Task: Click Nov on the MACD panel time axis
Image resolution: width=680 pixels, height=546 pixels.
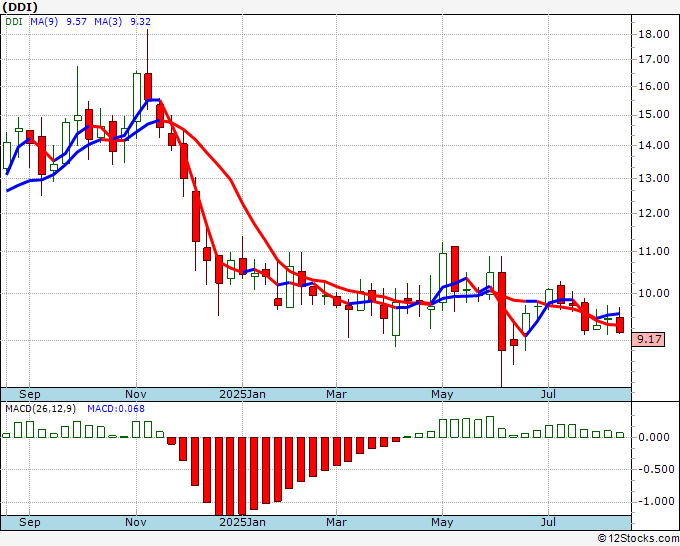Action: 136,522
